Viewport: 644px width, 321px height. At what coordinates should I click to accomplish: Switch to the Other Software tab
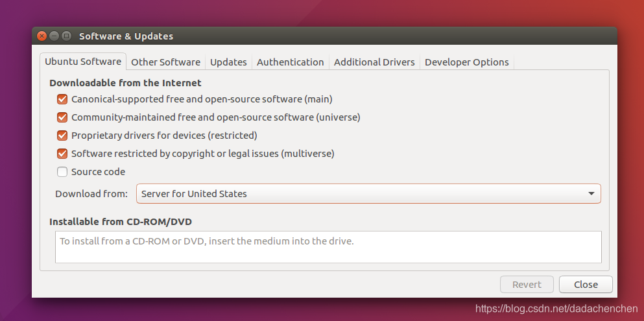pos(165,62)
